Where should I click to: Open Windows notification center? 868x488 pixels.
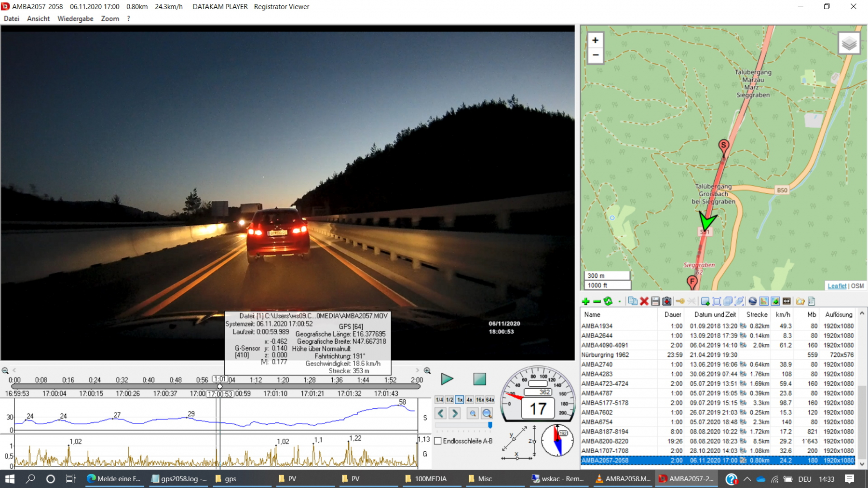[850, 479]
